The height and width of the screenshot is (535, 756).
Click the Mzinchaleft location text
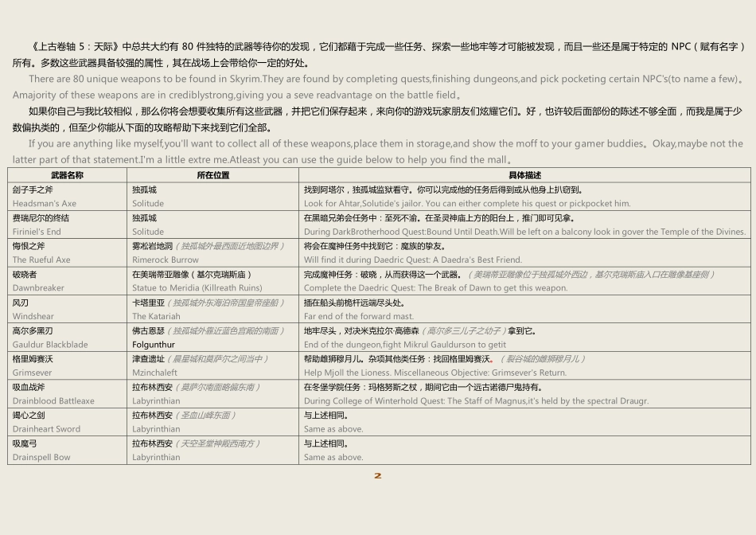[154, 373]
